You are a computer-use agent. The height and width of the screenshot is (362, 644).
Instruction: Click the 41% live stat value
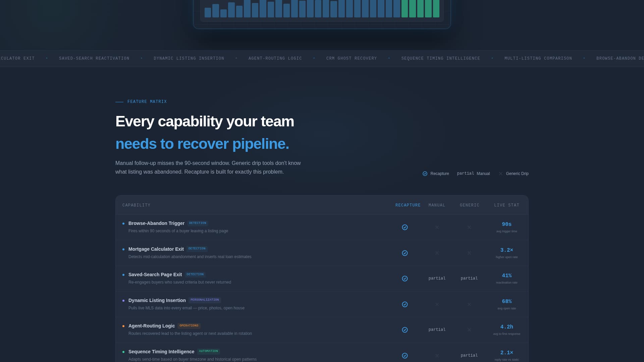click(507, 276)
